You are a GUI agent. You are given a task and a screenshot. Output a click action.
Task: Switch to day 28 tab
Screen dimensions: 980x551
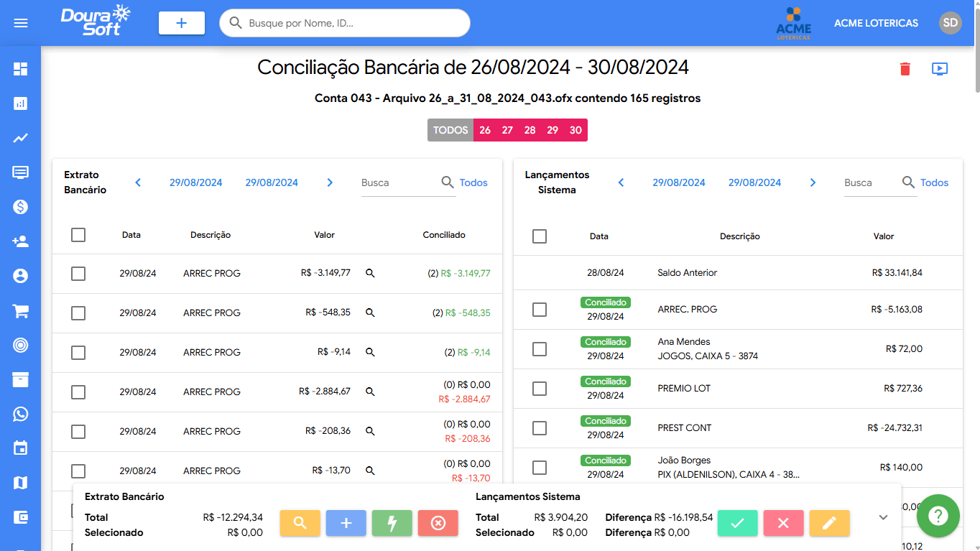(530, 130)
